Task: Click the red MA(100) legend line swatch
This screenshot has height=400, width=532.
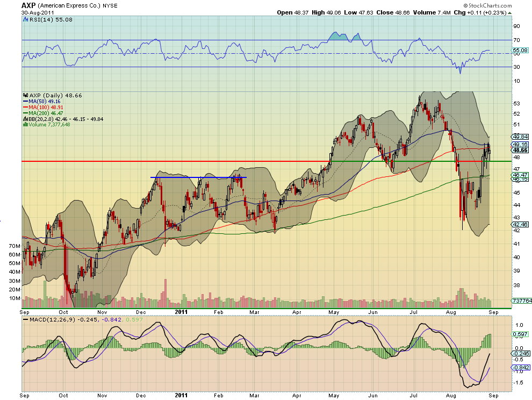Action: click(x=25, y=108)
